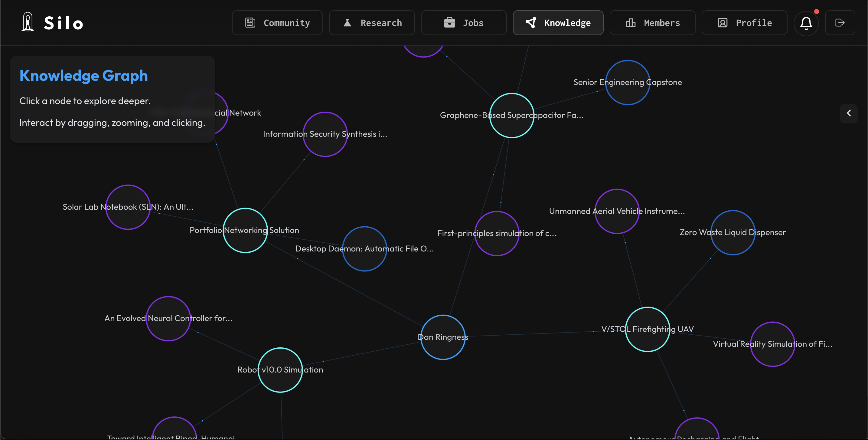Click the Portfolio Networking Solution node
Image resolution: width=868 pixels, height=440 pixels.
click(x=245, y=230)
